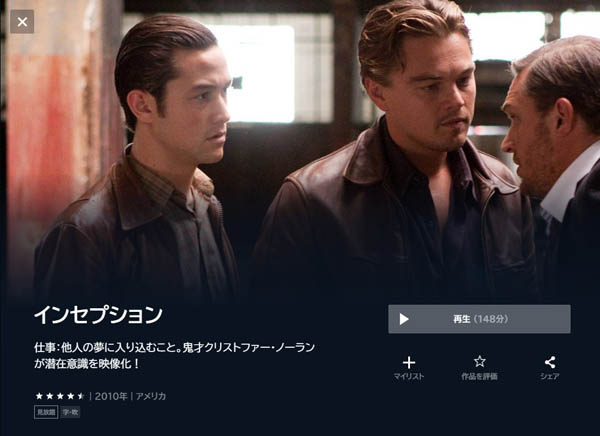The image size is (600, 436).
Task: Click the hero still image of three men
Action: [302, 149]
